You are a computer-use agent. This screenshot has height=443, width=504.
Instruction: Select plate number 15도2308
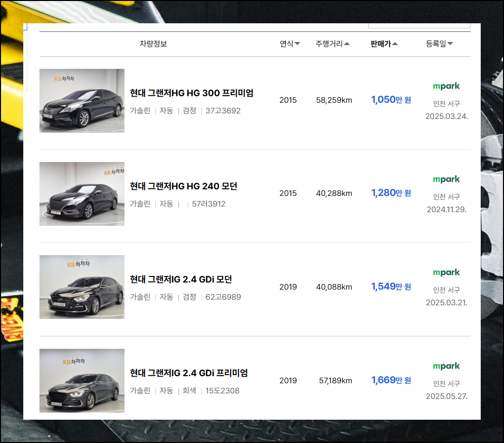pyautogui.click(x=223, y=391)
